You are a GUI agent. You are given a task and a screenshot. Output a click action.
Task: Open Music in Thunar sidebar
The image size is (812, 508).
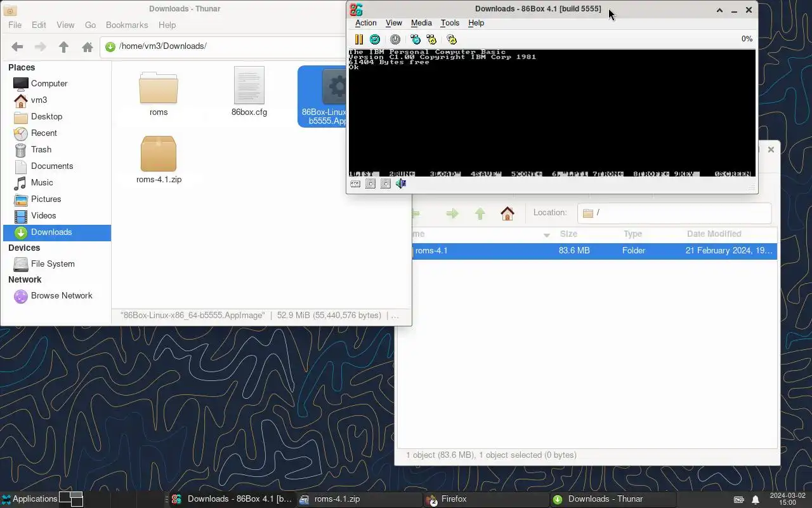point(57,182)
